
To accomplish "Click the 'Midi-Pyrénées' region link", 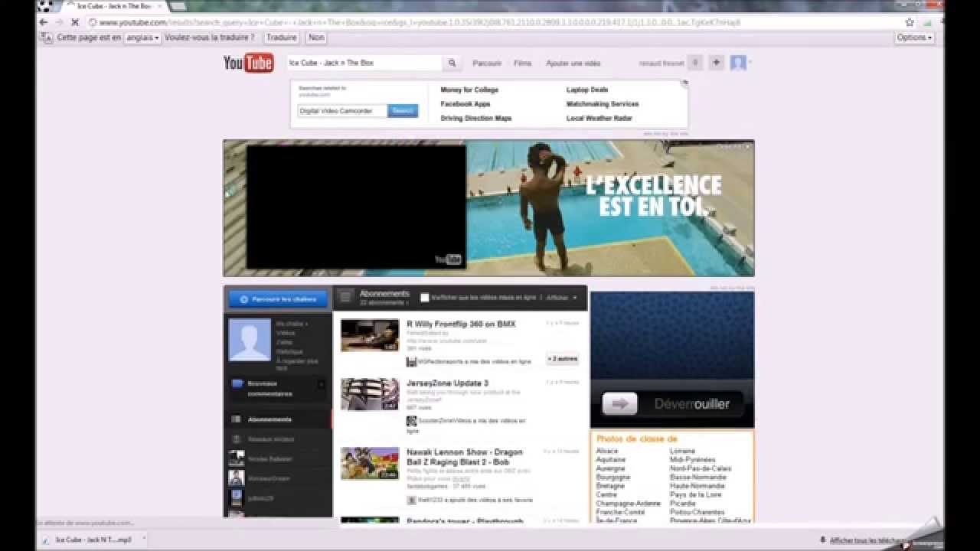I will pyautogui.click(x=693, y=460).
